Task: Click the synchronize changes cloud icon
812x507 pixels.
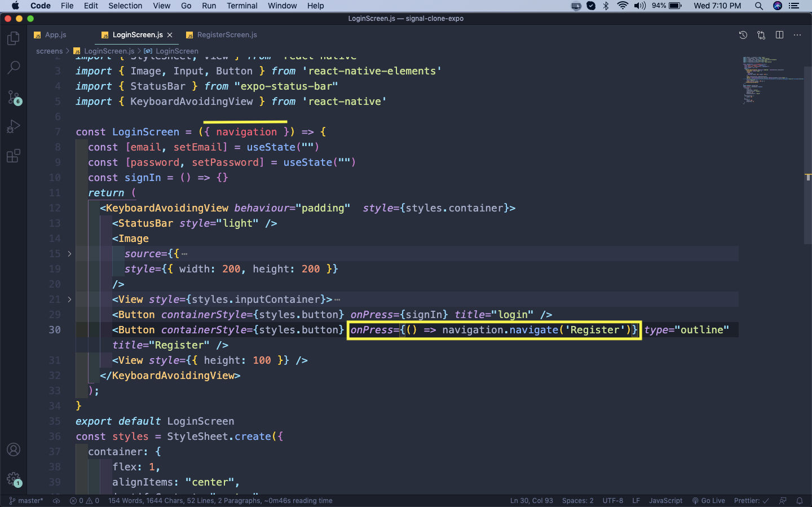Action: pos(56,501)
